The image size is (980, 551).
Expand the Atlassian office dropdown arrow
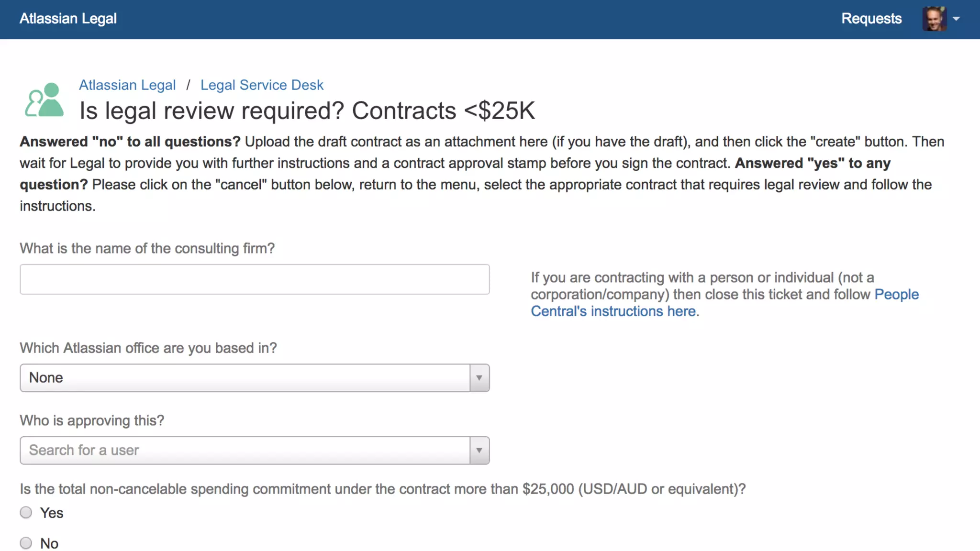(479, 378)
